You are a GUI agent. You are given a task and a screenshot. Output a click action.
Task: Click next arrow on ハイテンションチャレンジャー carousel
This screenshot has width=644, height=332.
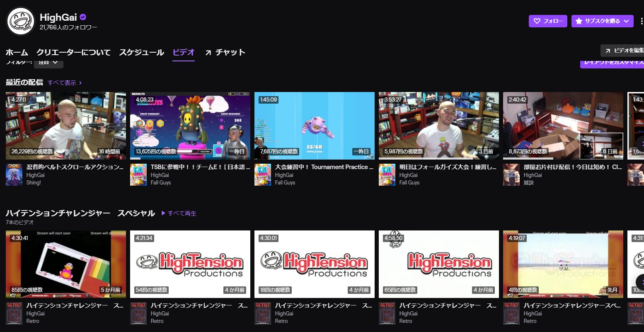pyautogui.click(x=641, y=282)
